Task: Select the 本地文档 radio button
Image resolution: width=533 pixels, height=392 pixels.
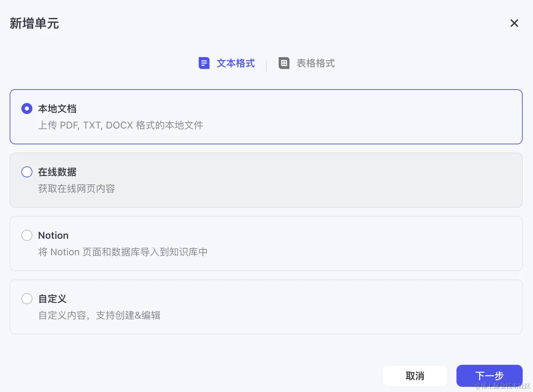Action: [27, 109]
